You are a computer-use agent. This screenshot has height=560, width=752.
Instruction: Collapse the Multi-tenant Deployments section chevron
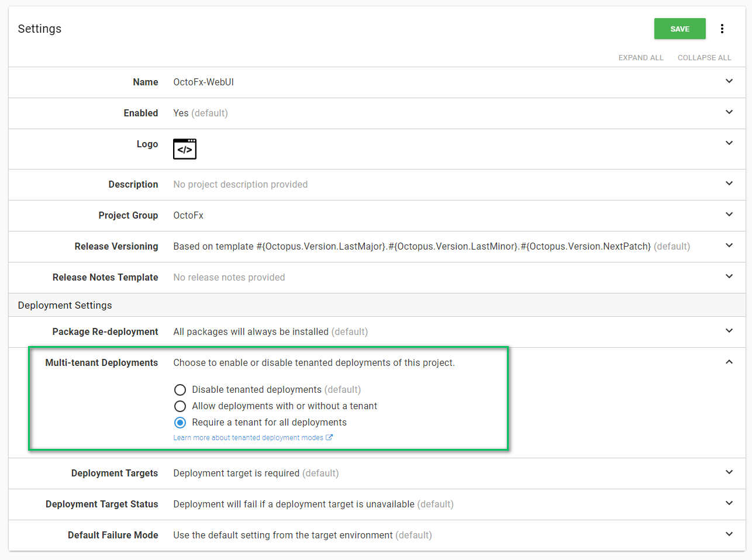click(729, 362)
